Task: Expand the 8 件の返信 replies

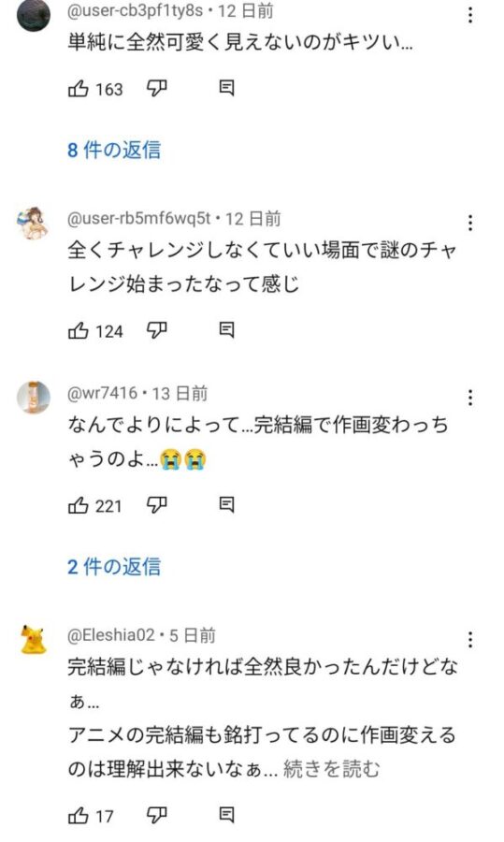Action: 114,150
